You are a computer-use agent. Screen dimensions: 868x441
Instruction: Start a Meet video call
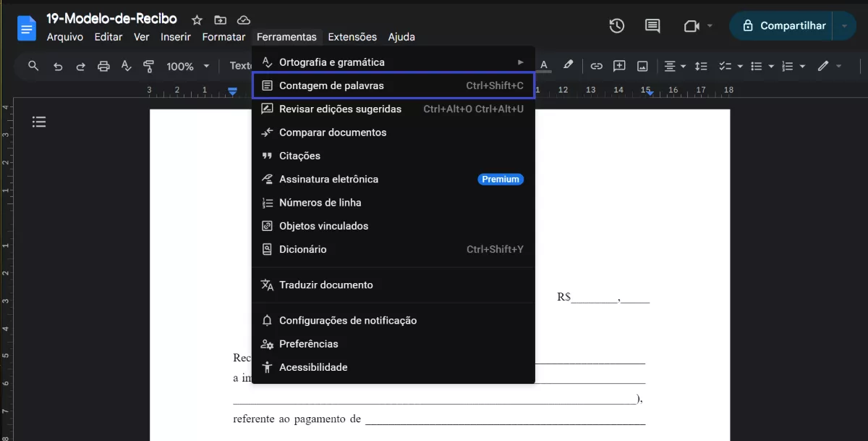pyautogui.click(x=692, y=25)
